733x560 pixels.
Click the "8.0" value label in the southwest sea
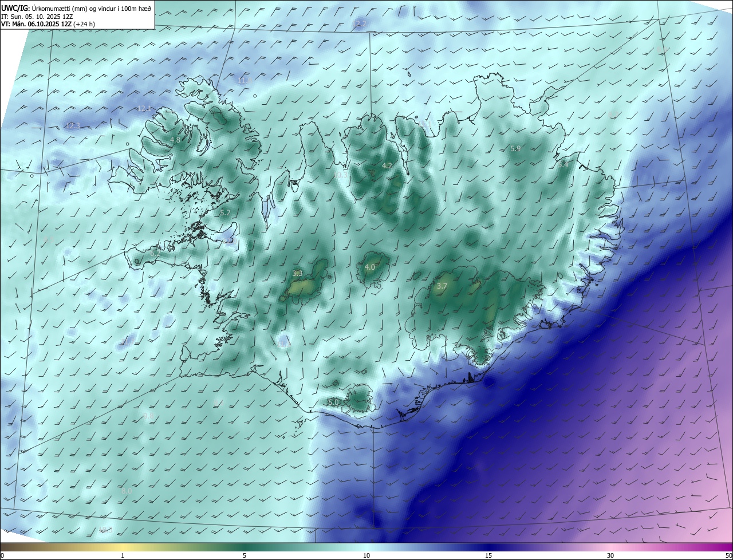coord(127,491)
